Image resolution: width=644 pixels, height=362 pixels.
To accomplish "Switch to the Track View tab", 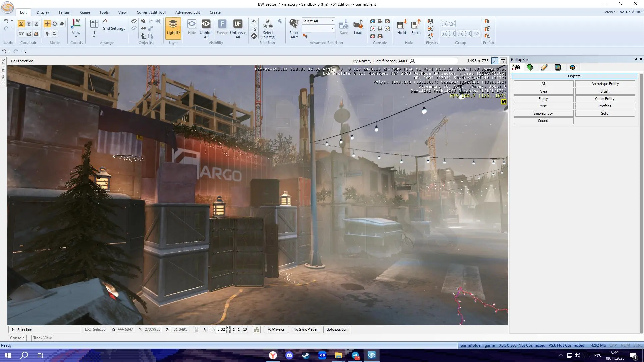I will tap(43, 338).
